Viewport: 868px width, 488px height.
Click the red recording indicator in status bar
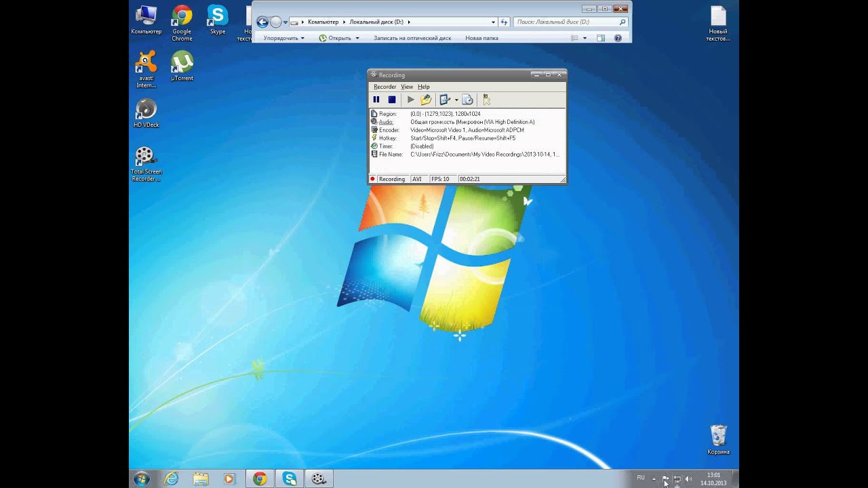coord(372,179)
